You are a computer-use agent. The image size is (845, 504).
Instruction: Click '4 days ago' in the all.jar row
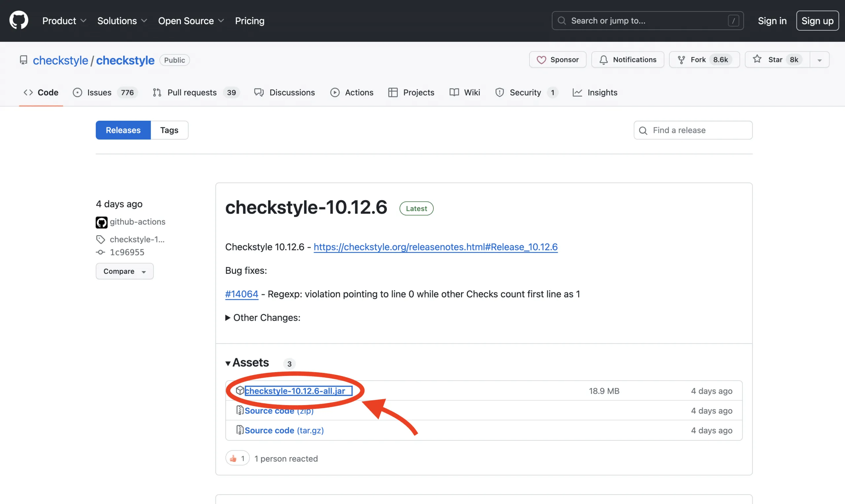click(711, 391)
